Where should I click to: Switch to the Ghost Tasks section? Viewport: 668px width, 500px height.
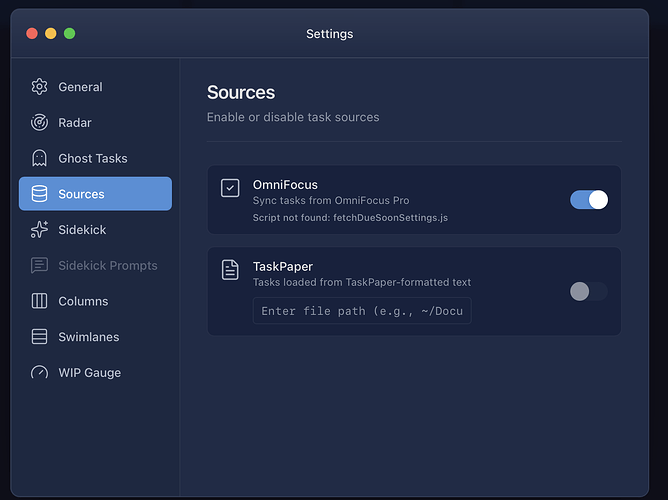[x=93, y=158]
